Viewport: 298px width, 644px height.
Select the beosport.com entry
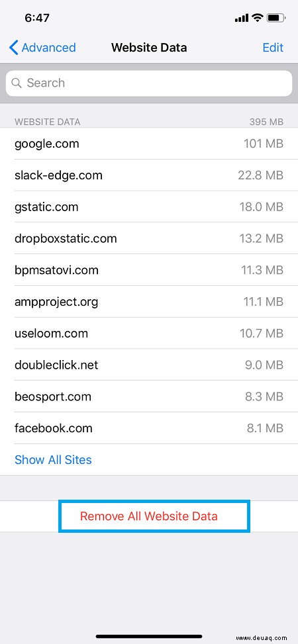tap(149, 396)
